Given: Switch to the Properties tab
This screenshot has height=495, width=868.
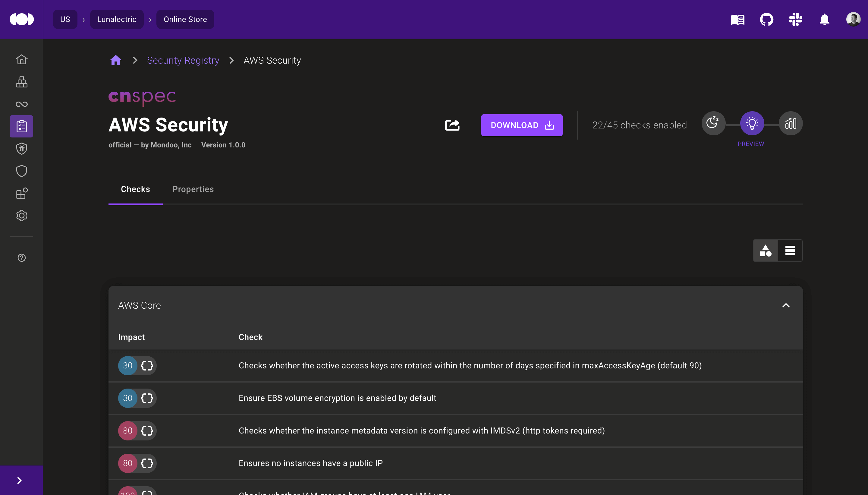Looking at the screenshot, I should click(193, 189).
